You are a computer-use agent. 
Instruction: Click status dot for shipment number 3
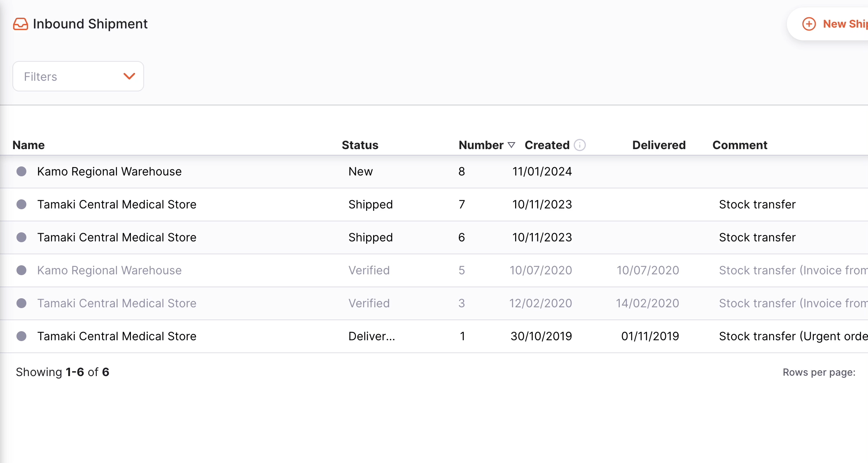pyautogui.click(x=21, y=303)
